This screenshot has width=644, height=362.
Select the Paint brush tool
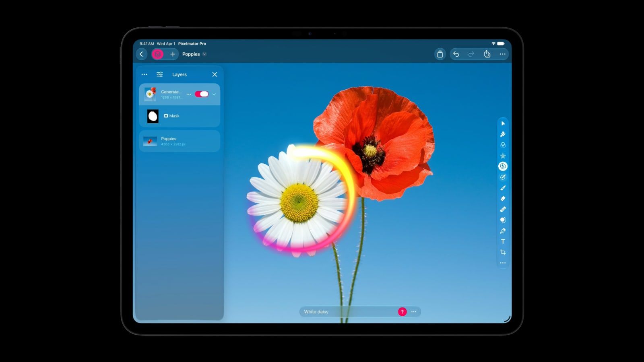click(503, 188)
